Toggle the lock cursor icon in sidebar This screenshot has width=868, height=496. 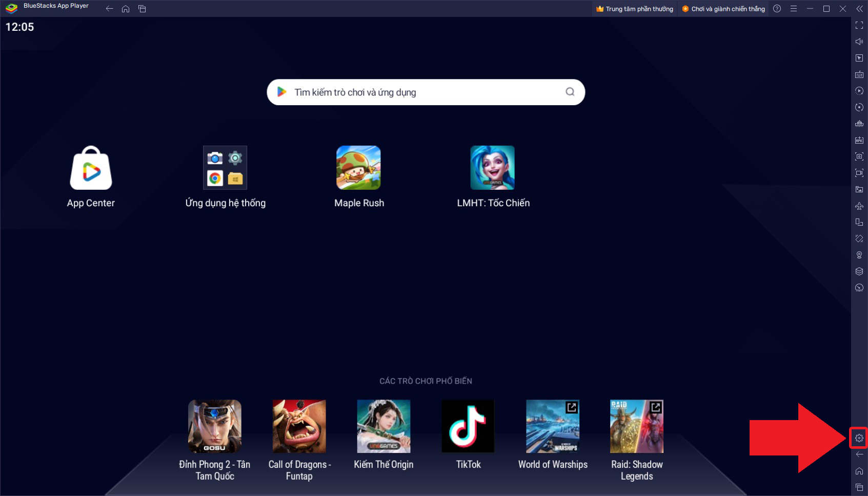tap(859, 58)
